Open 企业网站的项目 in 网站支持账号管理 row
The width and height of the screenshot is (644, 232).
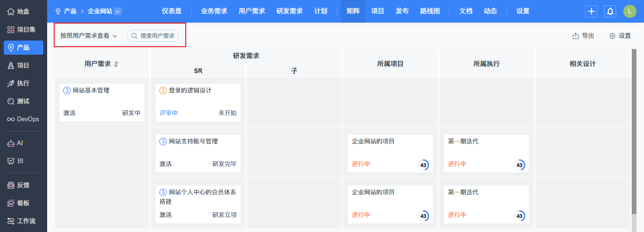point(390,154)
